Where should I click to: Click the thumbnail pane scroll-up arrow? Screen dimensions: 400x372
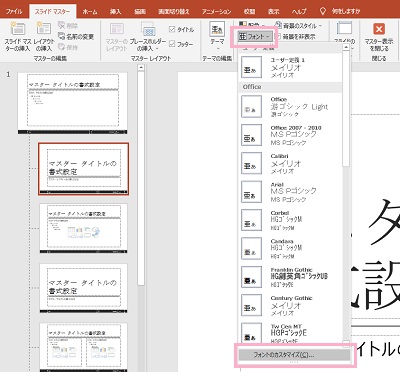(141, 68)
